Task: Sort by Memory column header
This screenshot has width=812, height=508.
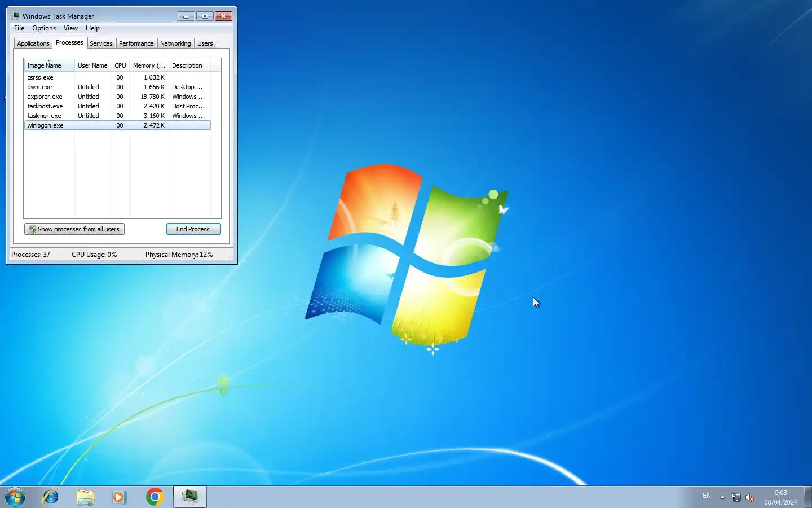Action: [x=149, y=65]
